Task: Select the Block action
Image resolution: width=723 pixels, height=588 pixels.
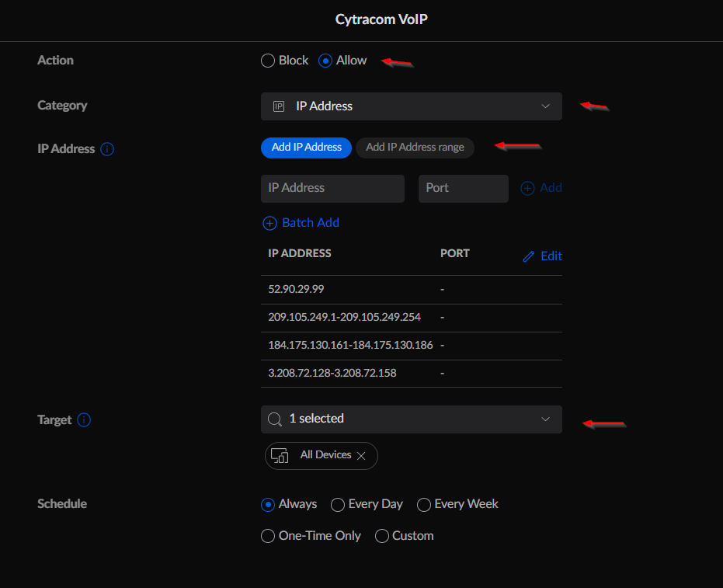Action: 267,60
